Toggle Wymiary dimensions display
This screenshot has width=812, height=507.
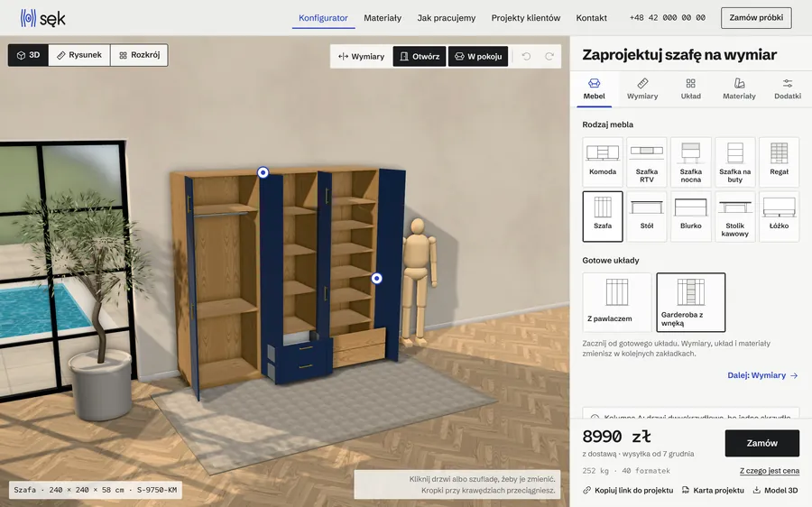click(x=361, y=57)
